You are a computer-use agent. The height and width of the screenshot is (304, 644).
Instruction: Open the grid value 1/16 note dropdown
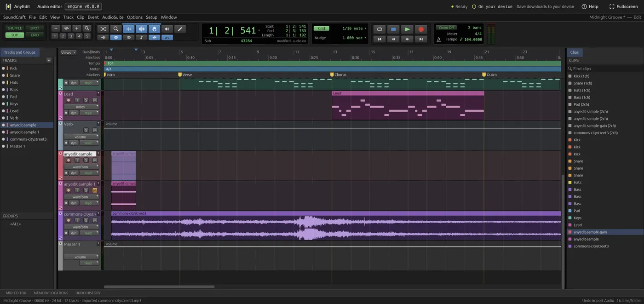click(x=354, y=29)
